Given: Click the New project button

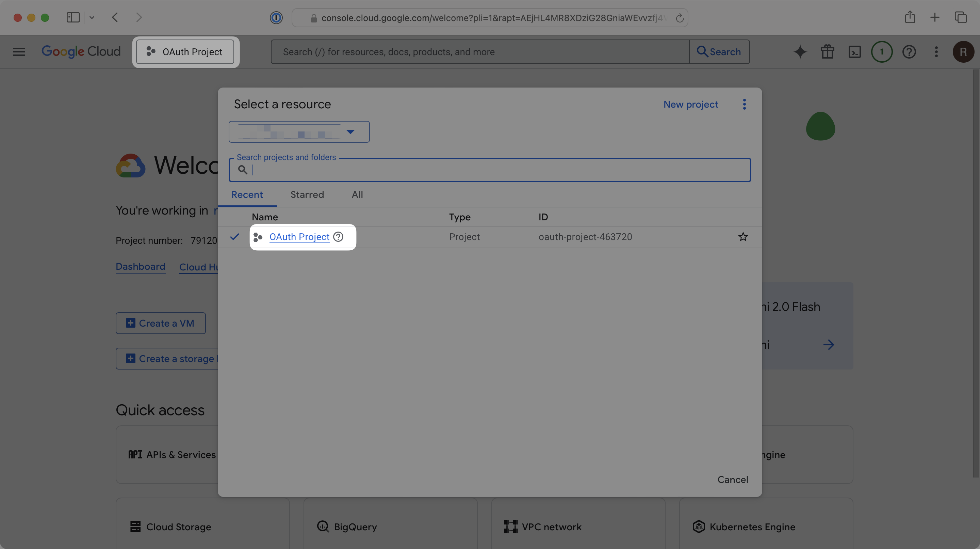Looking at the screenshot, I should point(690,104).
